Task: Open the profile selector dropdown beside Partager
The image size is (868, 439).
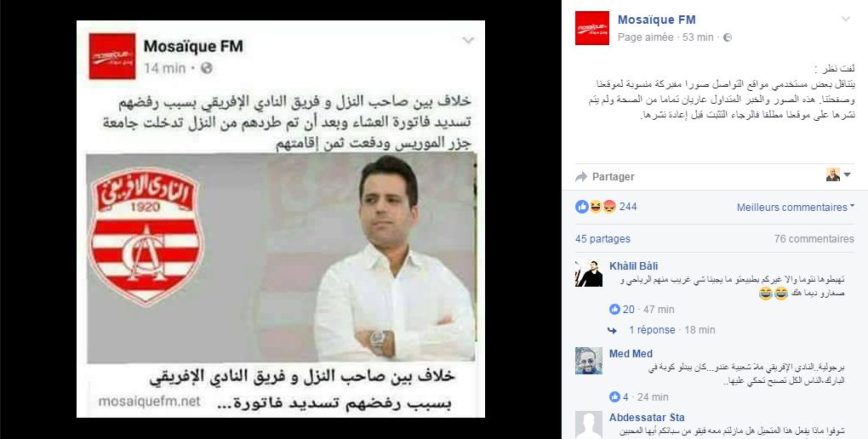Action: click(838, 175)
